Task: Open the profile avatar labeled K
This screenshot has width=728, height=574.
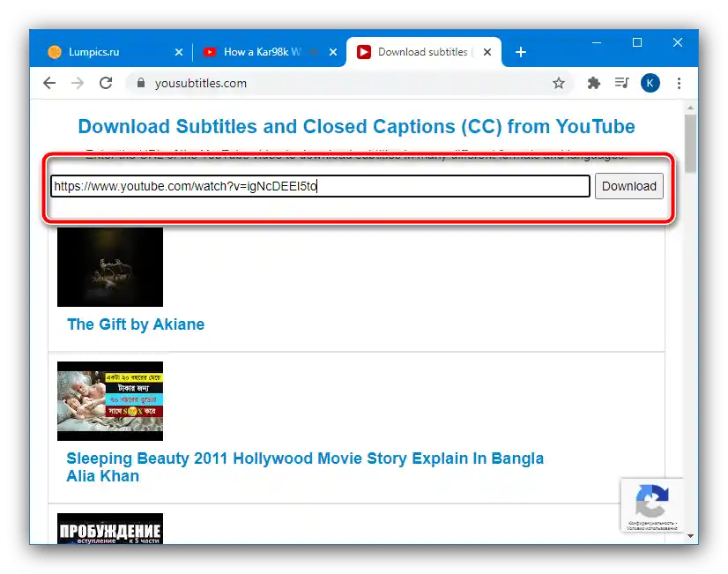Action: (x=650, y=83)
